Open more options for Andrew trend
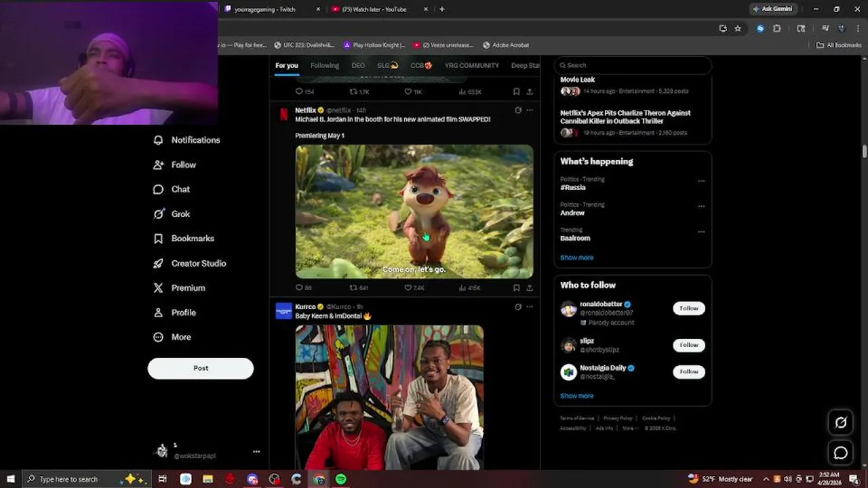868x488 pixels. [701, 206]
